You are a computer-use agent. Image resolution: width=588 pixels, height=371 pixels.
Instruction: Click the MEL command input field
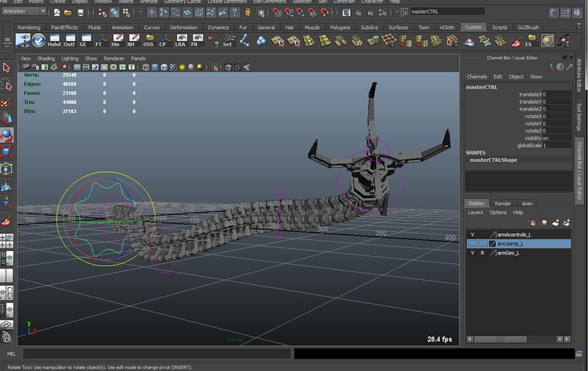click(x=157, y=354)
